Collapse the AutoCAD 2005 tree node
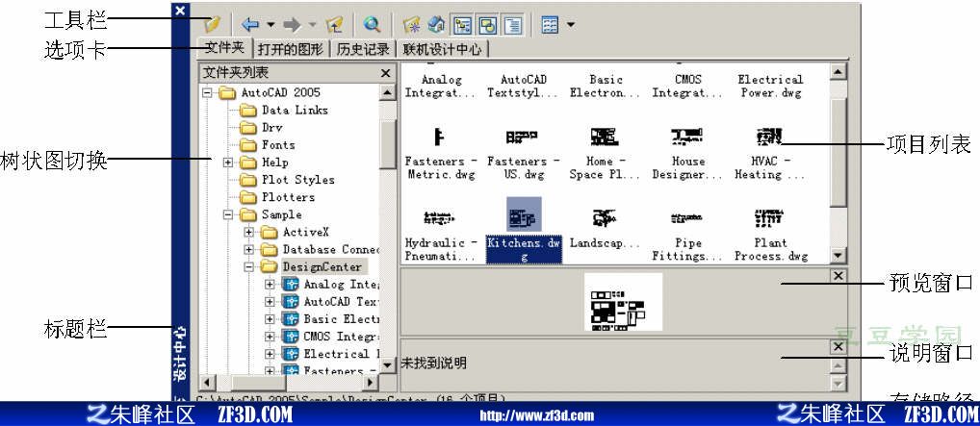 tap(207, 92)
